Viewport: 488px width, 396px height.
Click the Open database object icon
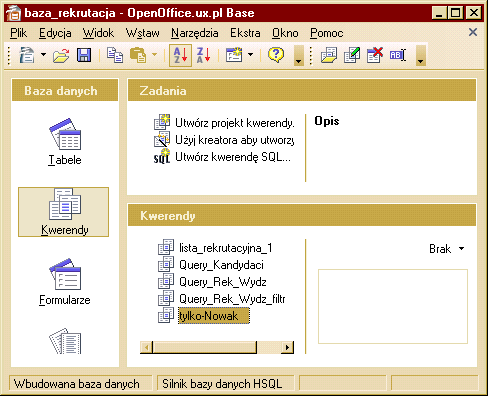coord(329,55)
